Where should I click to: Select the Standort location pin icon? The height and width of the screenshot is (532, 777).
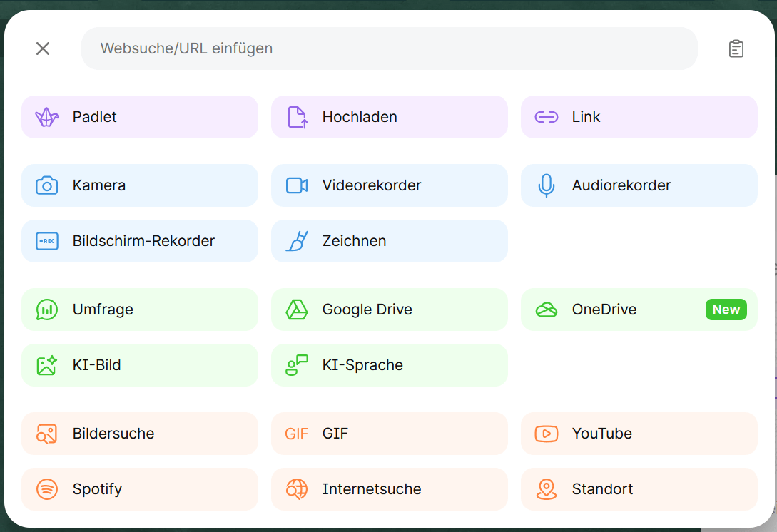[x=546, y=489]
